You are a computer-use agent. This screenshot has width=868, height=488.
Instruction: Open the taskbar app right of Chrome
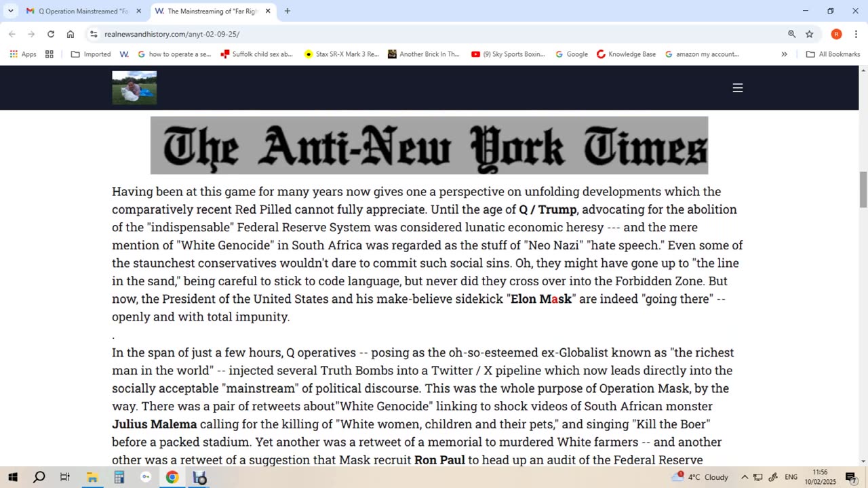(x=199, y=477)
